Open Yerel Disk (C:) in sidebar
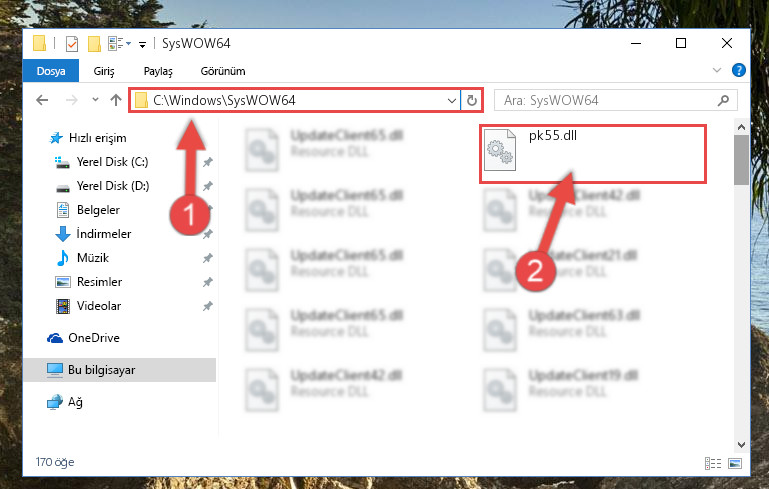 [x=112, y=162]
